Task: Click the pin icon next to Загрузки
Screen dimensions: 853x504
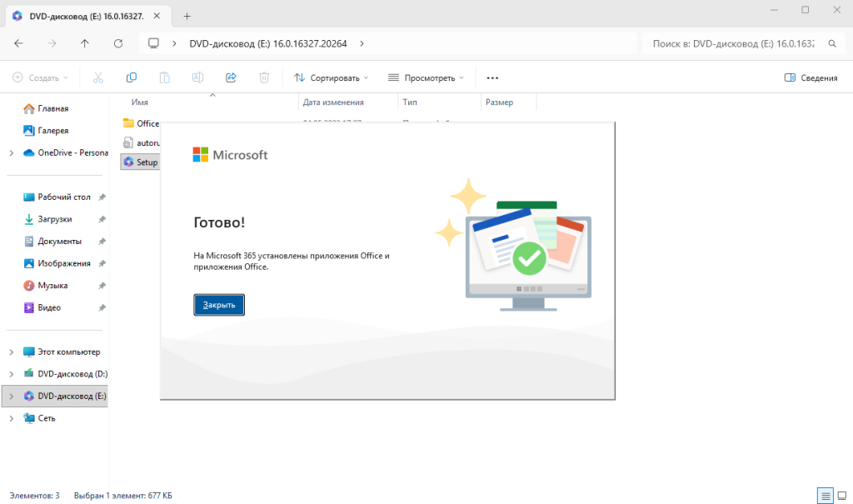Action: [102, 219]
